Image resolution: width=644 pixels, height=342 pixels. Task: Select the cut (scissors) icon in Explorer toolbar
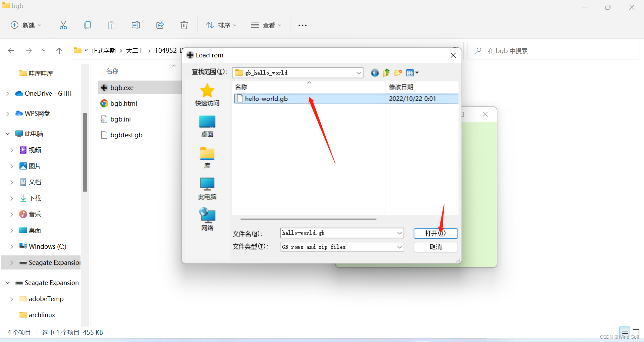[63, 25]
